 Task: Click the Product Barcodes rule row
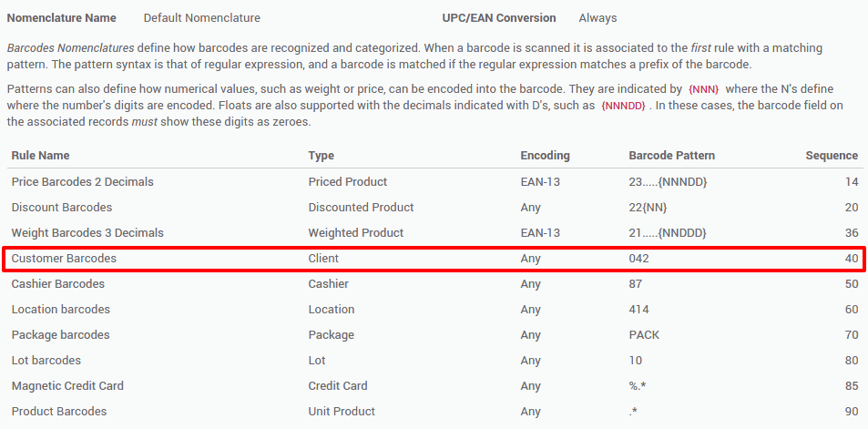[434, 411]
